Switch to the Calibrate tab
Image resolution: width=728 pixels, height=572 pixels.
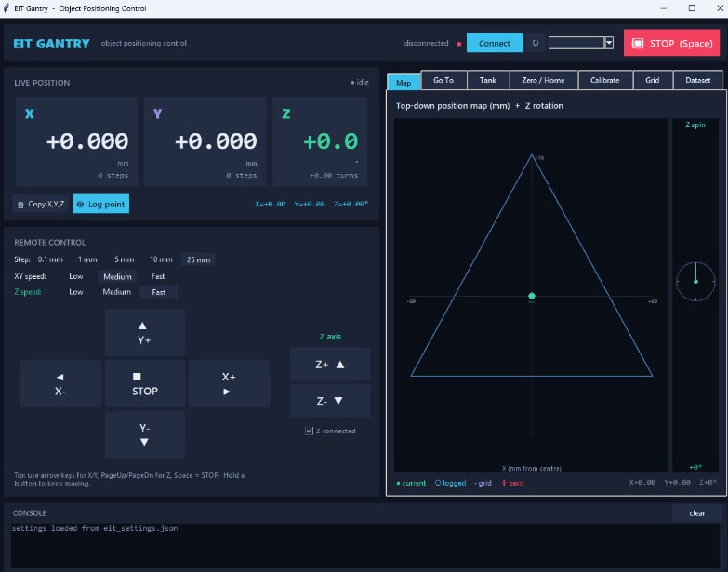[605, 80]
